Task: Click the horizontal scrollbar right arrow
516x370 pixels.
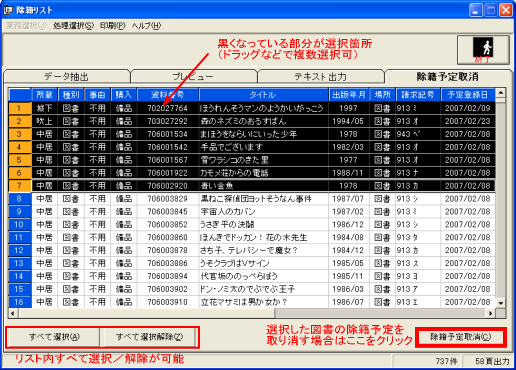Action: (x=490, y=313)
